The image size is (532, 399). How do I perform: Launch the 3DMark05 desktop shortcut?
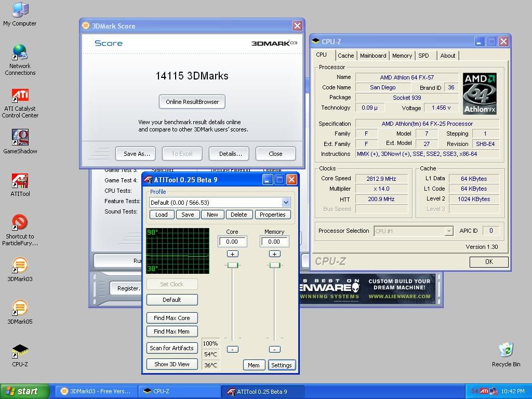[x=20, y=309]
